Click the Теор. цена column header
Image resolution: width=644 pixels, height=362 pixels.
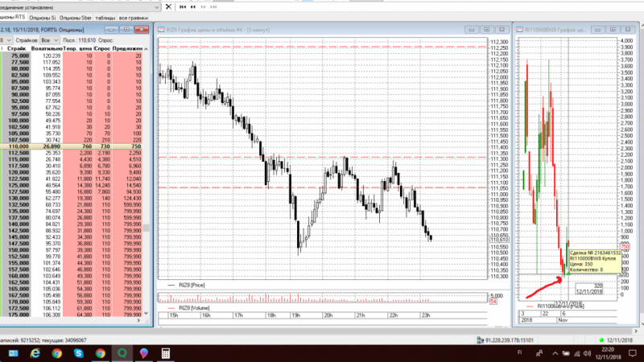(78, 48)
